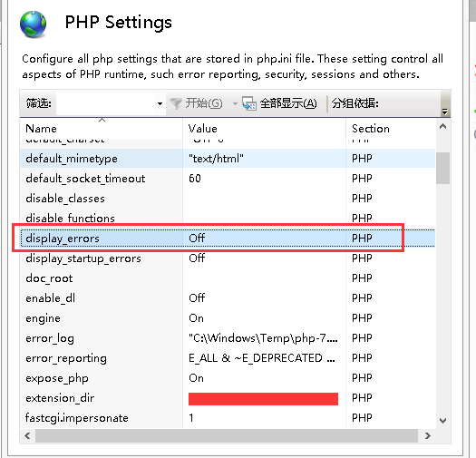Viewport: 476px width, 458px height.
Task: Click the filter funnel Start (开始) icon
Action: coord(176,103)
